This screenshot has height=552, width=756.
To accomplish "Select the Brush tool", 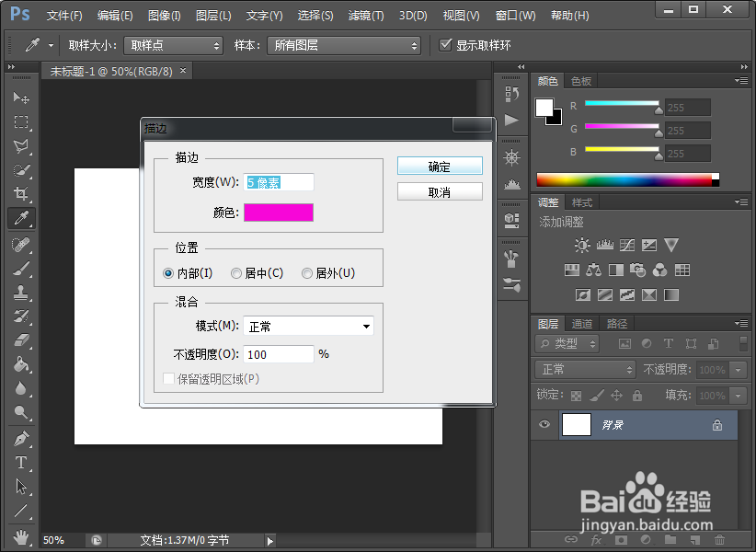I will tap(20, 267).
